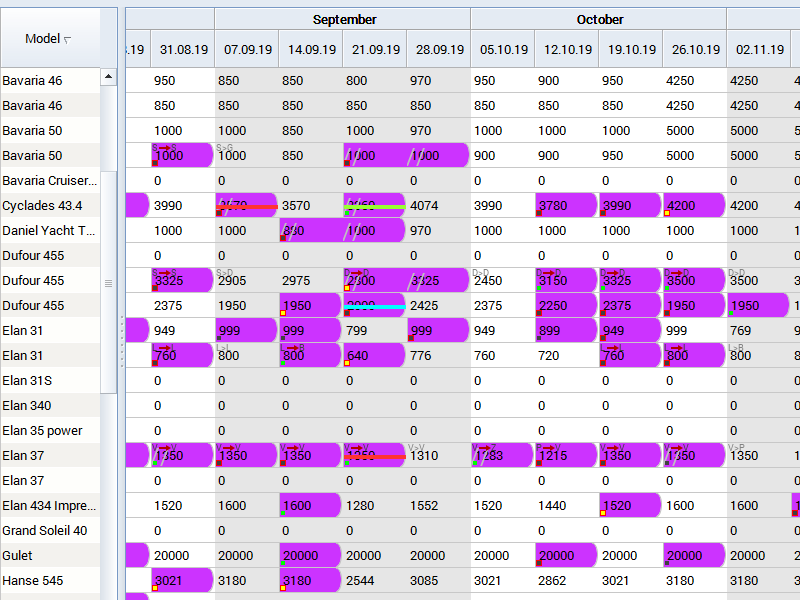The width and height of the screenshot is (800, 600).
Task: Click red status square on Gulet 12.10.19 booking
Action: coord(540,563)
